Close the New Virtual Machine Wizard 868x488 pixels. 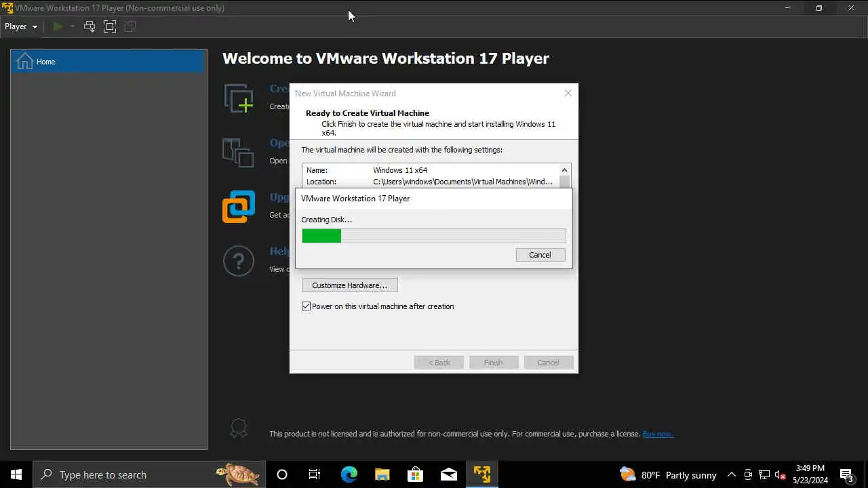click(568, 94)
